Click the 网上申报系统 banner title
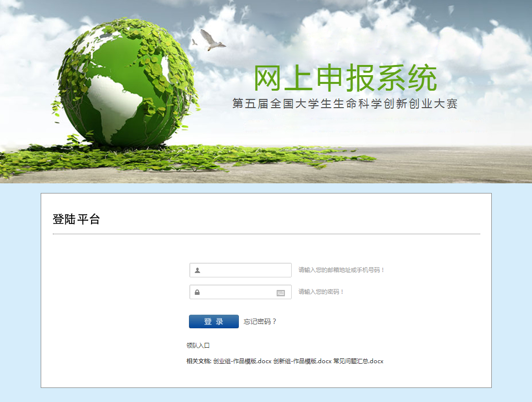The image size is (532, 402). click(x=345, y=78)
